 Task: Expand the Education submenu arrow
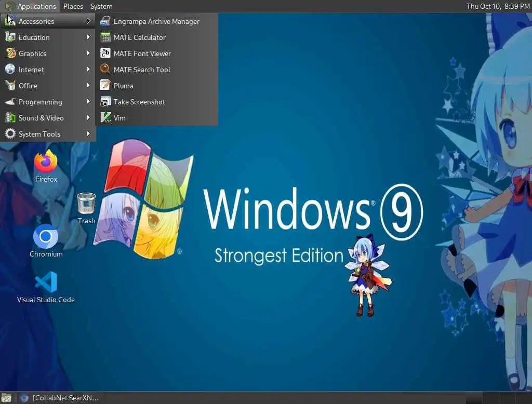(88, 37)
